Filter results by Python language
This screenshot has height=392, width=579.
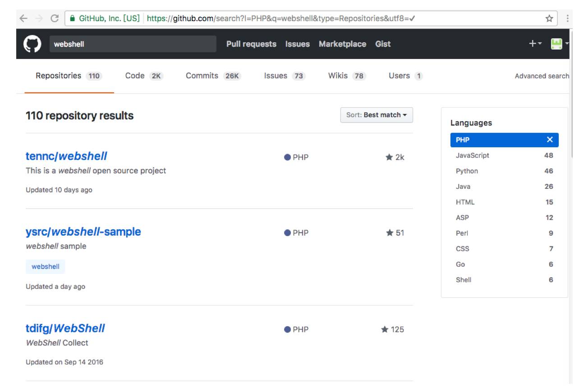(504, 171)
